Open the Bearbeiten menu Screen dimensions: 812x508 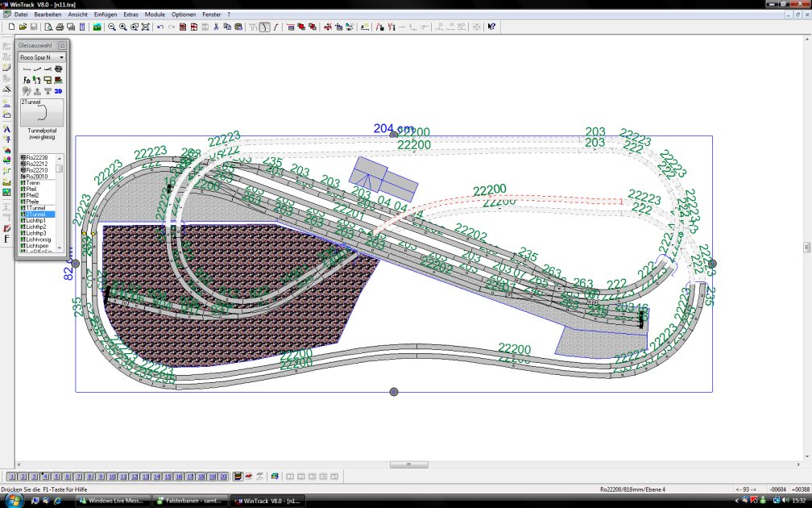48,15
